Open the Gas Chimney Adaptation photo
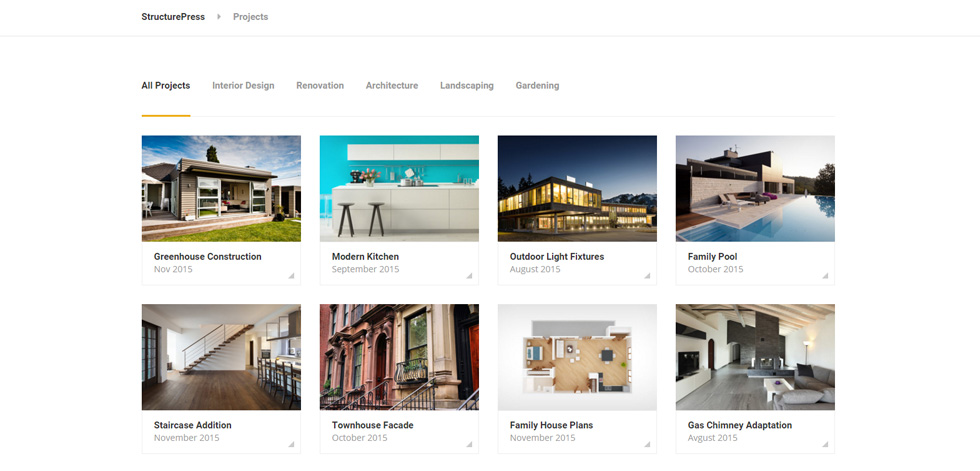Image resolution: width=980 pixels, height=471 pixels. 755,357
